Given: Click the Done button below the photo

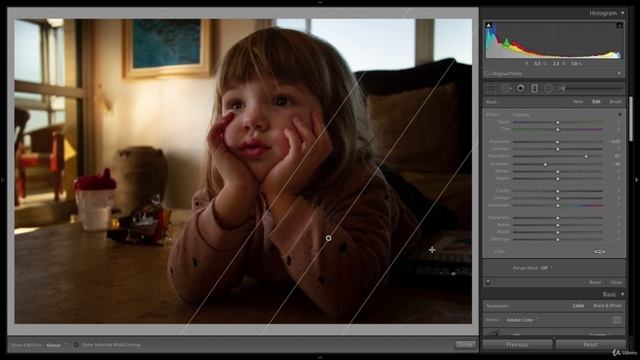Looking at the screenshot, I should tap(465, 345).
